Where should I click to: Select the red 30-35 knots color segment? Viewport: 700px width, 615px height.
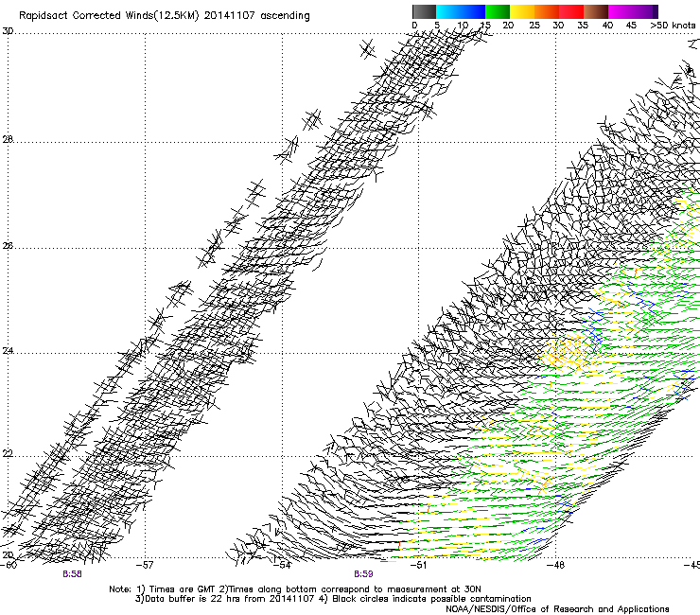pos(571,11)
